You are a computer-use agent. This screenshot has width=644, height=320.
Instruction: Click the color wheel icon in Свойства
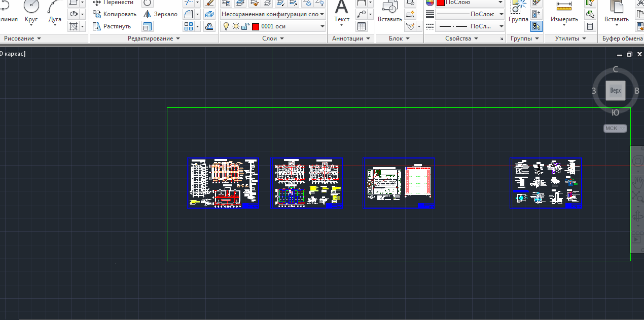pos(430,3)
